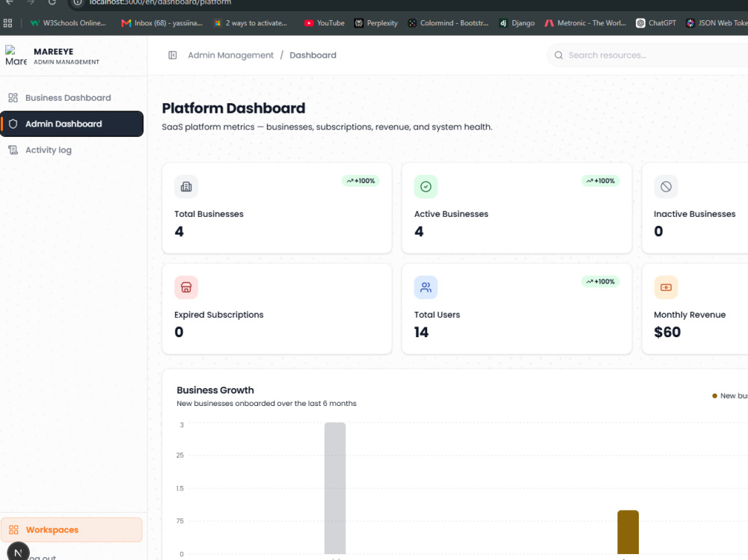Open the Django bookmark
This screenshot has height=560, width=748.
tap(517, 23)
